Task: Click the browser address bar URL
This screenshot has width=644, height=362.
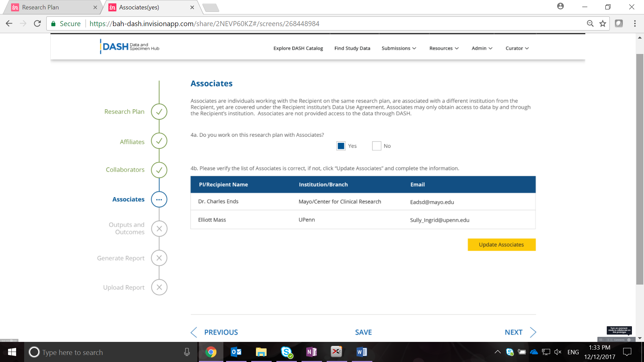Action: (204, 24)
